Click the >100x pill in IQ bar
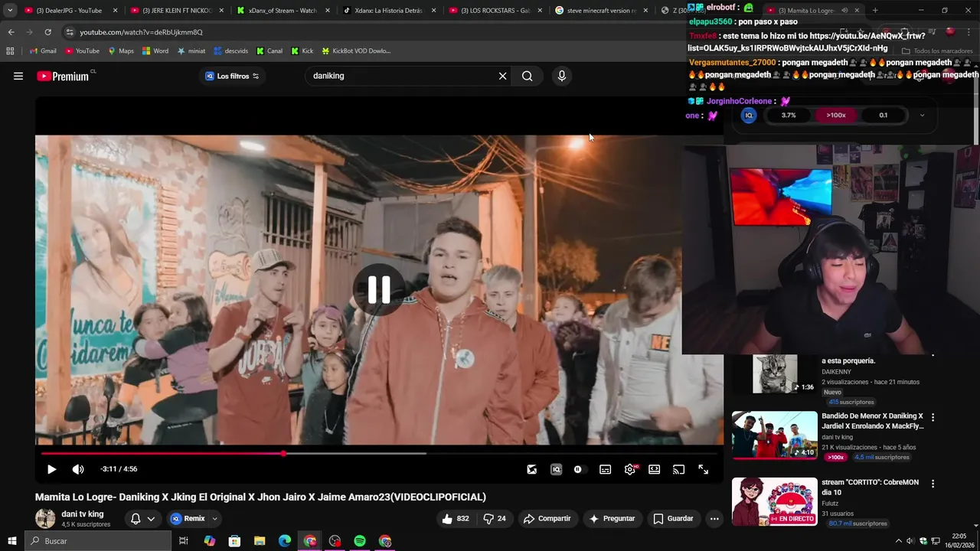The height and width of the screenshot is (551, 980). [836, 115]
